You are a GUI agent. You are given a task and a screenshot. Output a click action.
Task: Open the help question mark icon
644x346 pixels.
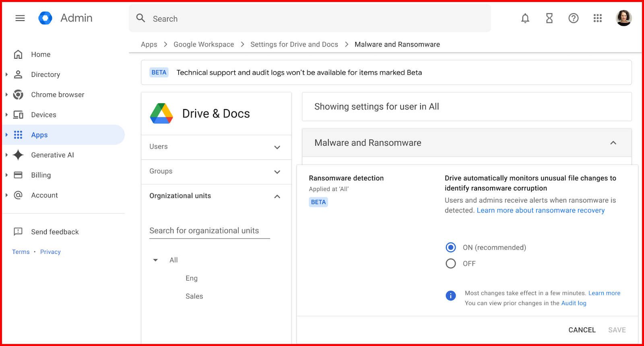point(573,18)
